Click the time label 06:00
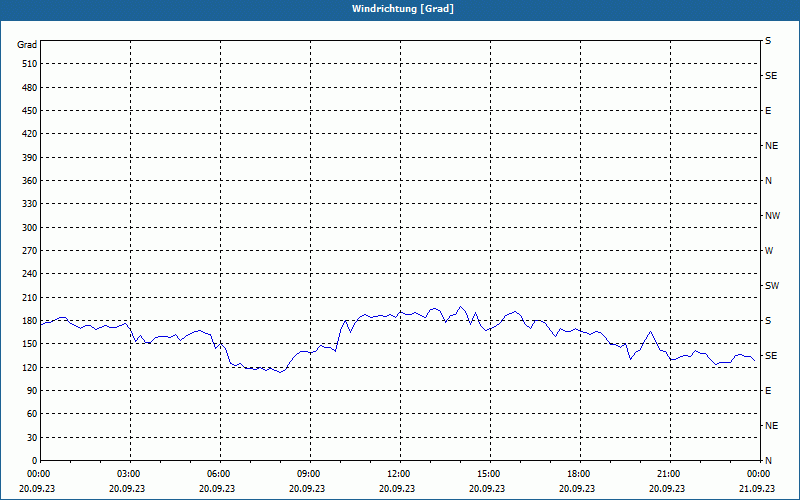 point(218,474)
